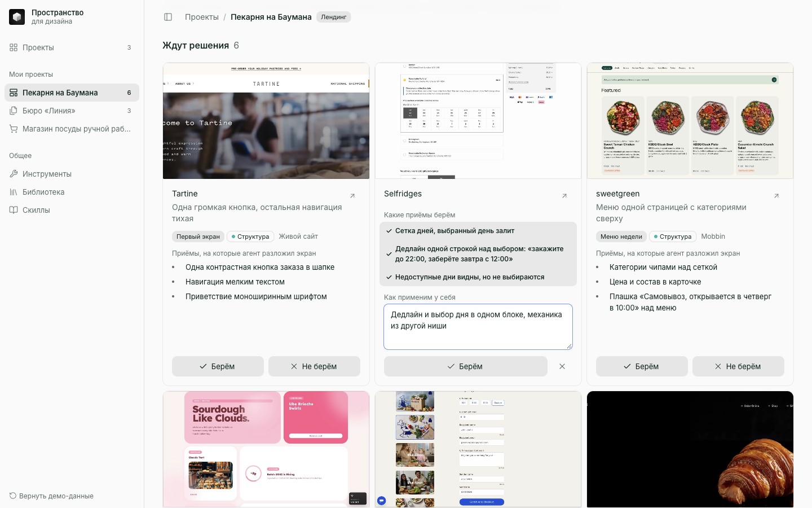This screenshot has height=508, width=812.
Task: Go to Инструменты section
Action: [72, 174]
